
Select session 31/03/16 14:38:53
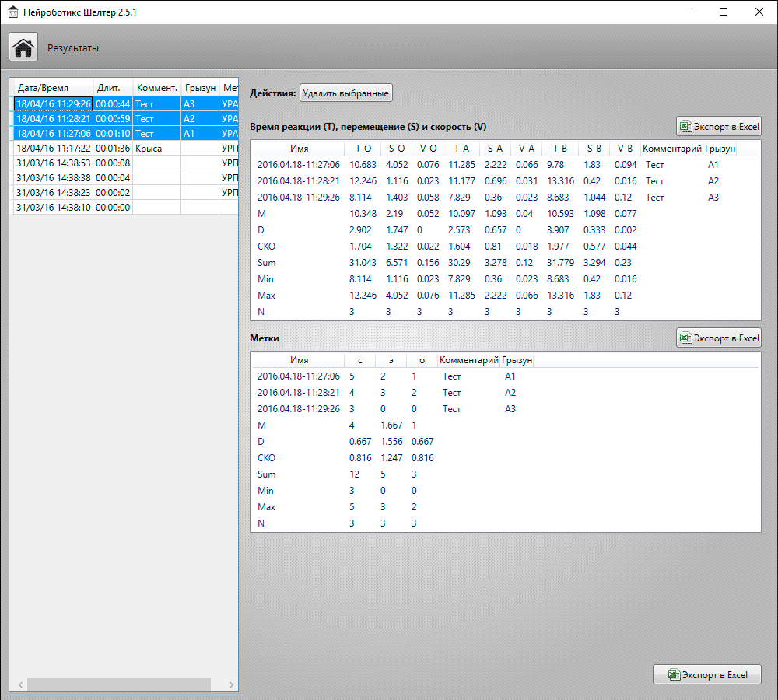click(125, 163)
